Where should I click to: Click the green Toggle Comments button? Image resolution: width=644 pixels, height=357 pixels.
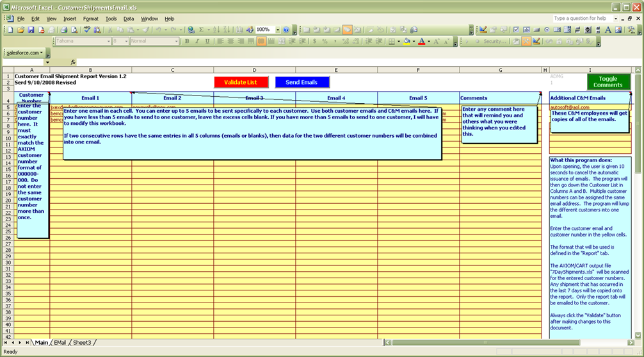click(x=608, y=81)
